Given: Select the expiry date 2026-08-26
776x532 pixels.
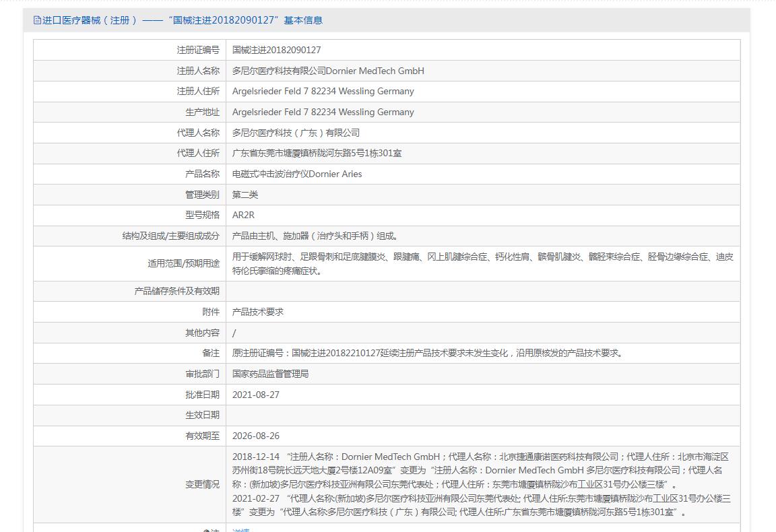Looking at the screenshot, I should pos(256,436).
